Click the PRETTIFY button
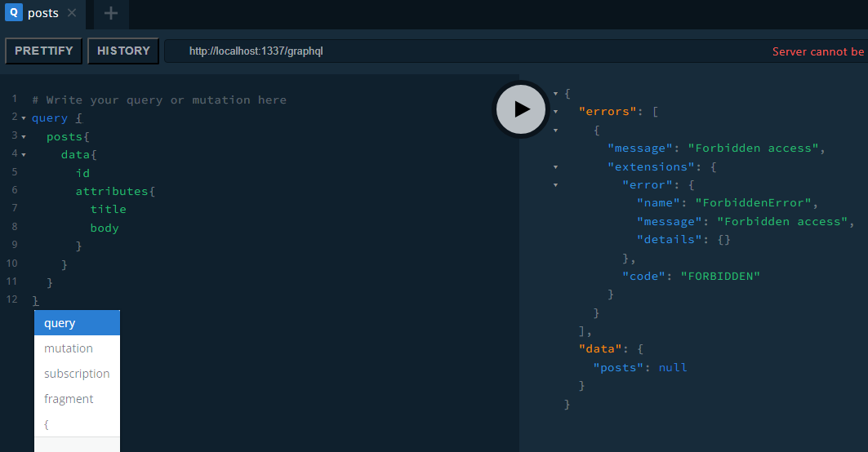Image resolution: width=868 pixels, height=452 pixels. pyautogui.click(x=44, y=51)
